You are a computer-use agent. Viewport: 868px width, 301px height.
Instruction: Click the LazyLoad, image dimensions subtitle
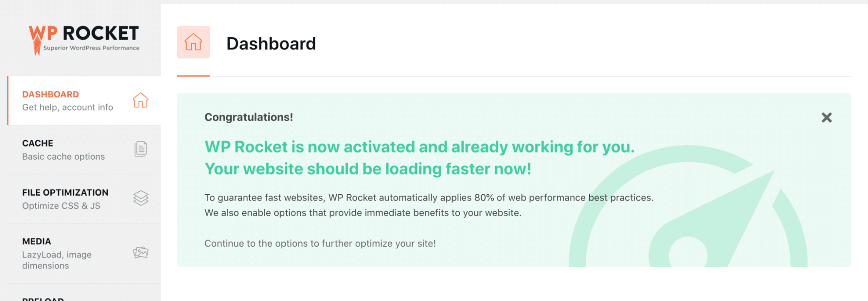pyautogui.click(x=56, y=260)
